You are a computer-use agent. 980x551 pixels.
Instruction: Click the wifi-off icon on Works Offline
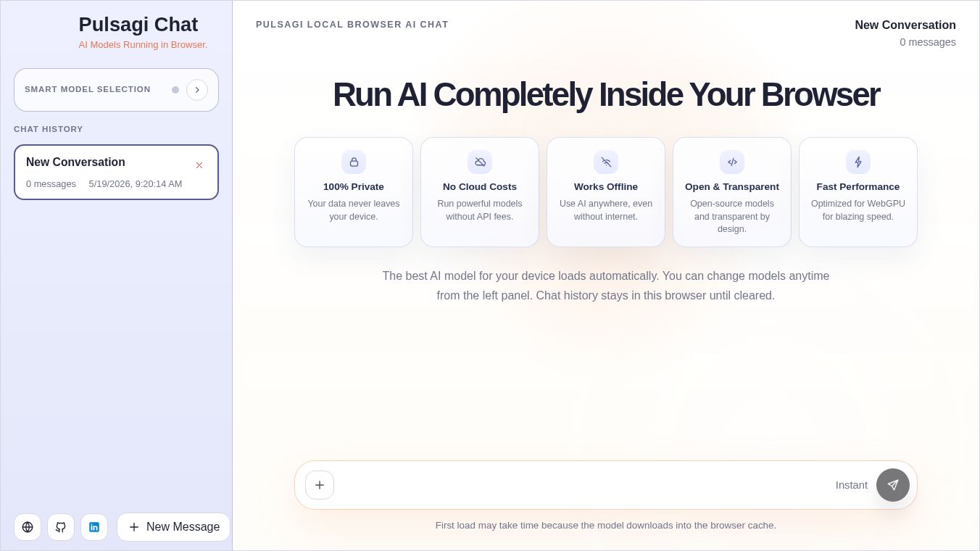tap(606, 162)
